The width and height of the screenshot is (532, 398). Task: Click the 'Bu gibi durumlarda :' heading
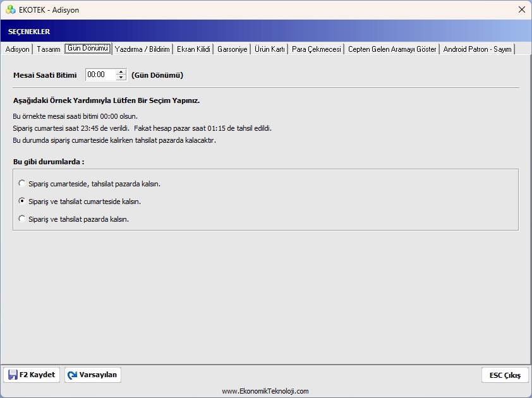pyautogui.click(x=49, y=162)
